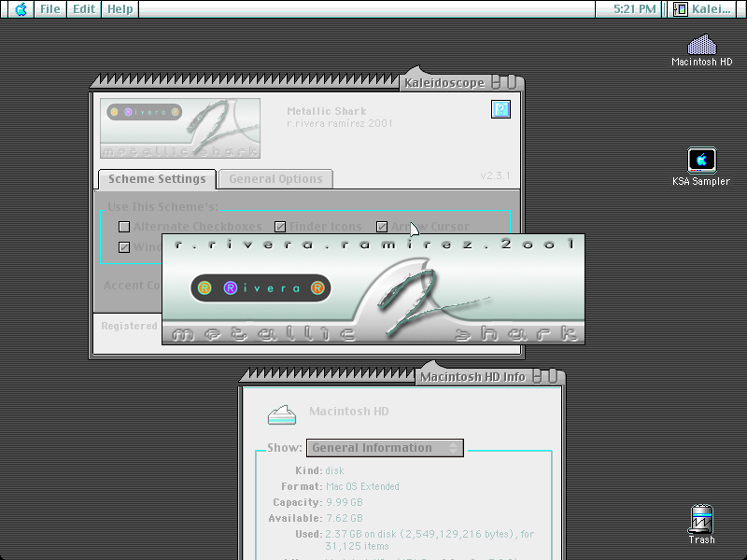The width and height of the screenshot is (747, 560).
Task: Click the 2.37 GB on disk used value
Action: [430, 540]
